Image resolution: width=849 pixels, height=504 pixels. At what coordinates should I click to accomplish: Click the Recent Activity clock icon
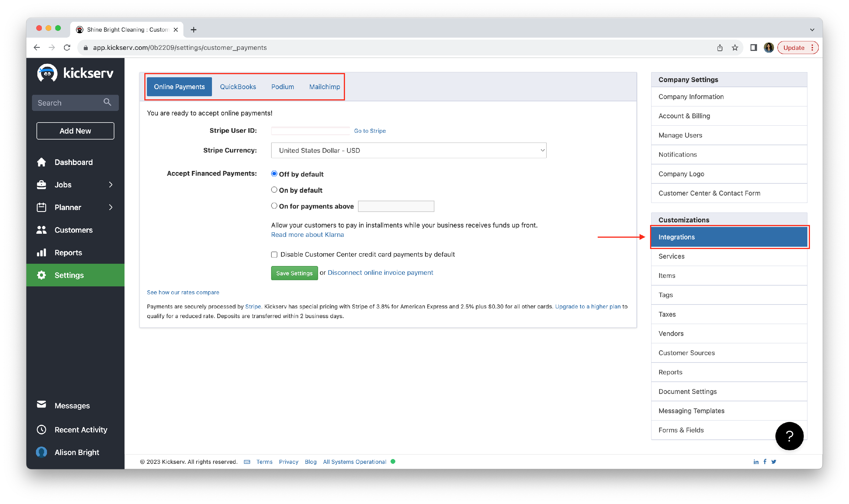tap(41, 430)
